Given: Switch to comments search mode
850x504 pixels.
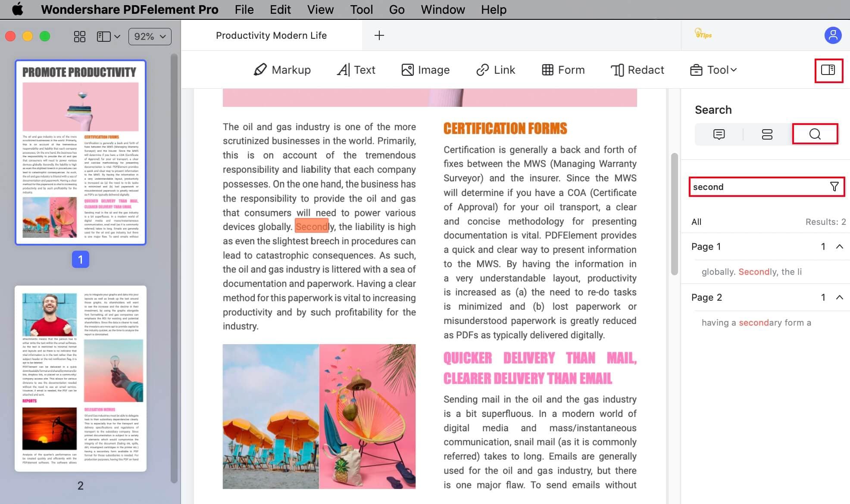Looking at the screenshot, I should 719,134.
